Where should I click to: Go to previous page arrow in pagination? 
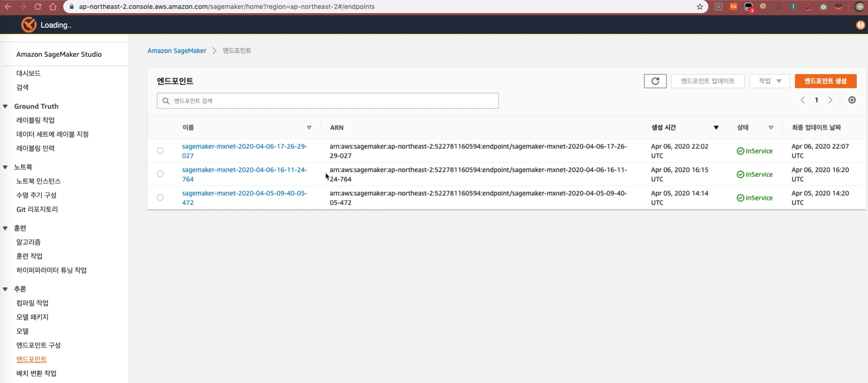(x=802, y=100)
